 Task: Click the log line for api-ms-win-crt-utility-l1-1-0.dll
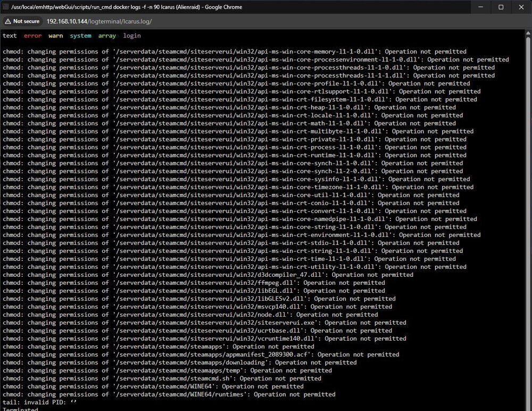[235, 267]
